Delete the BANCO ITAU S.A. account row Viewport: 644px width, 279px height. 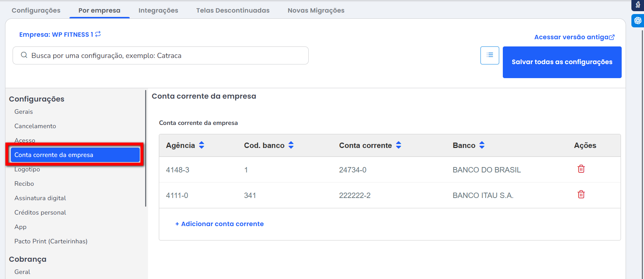581,195
